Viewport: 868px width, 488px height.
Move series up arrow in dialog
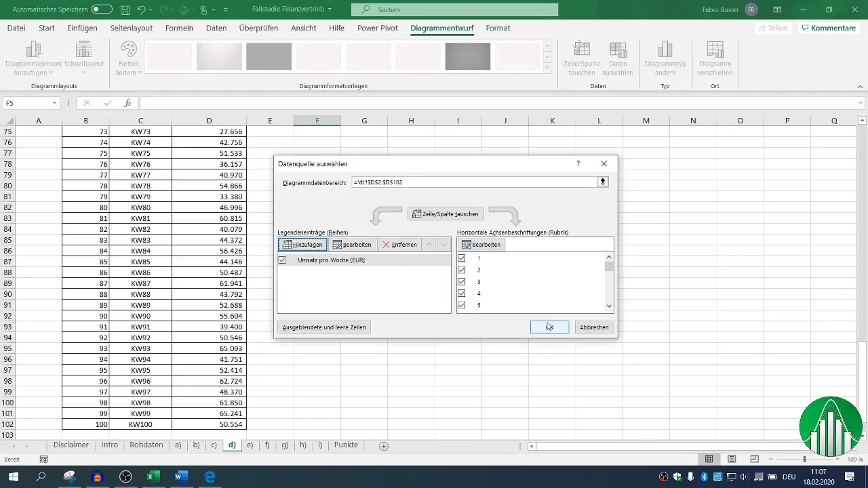[430, 244]
